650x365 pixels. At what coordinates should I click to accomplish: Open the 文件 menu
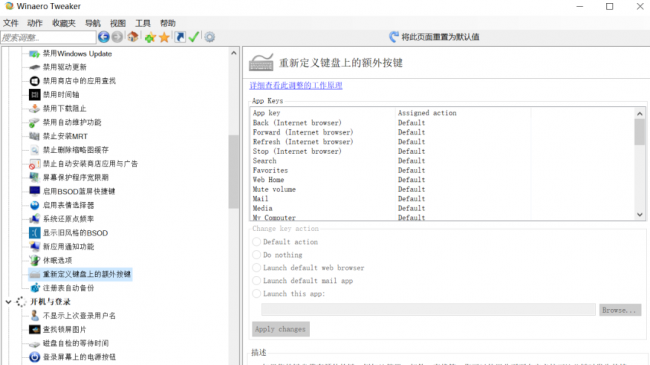[10, 23]
